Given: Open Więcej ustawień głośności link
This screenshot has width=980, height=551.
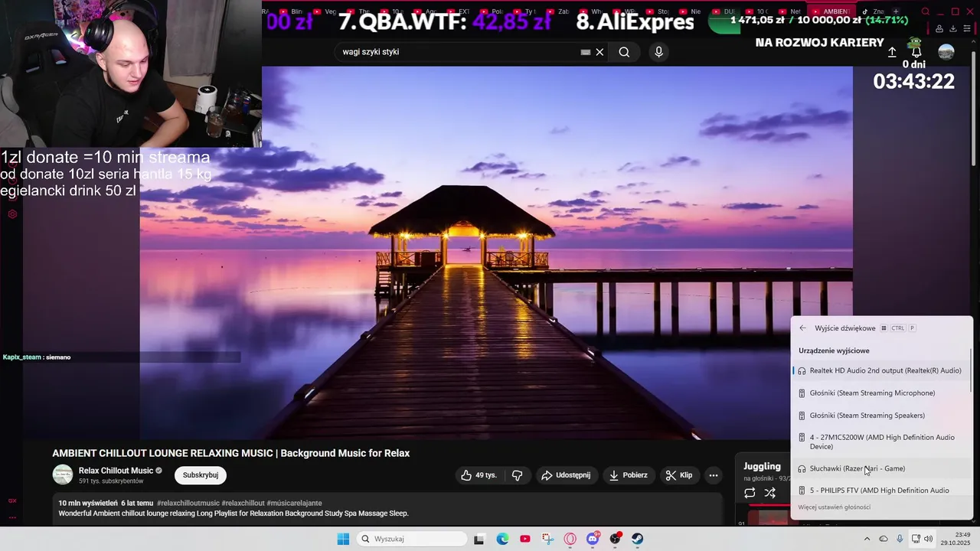Looking at the screenshot, I should [834, 507].
